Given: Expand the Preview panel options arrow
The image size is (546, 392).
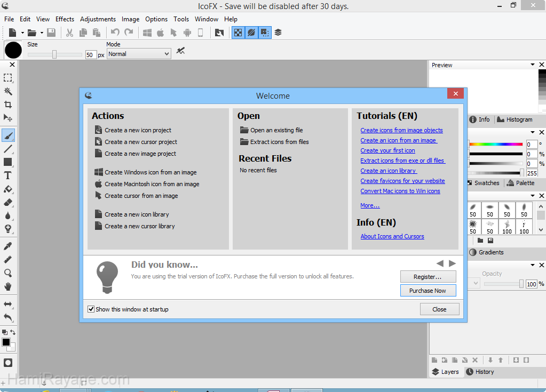Looking at the screenshot, I should pyautogui.click(x=533, y=65).
